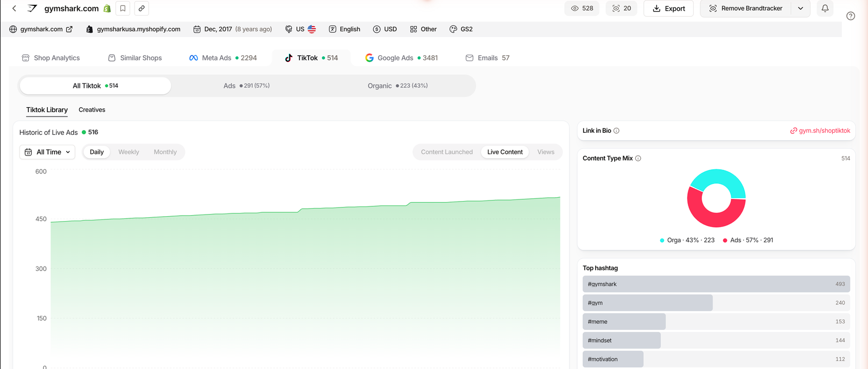Switch to Creatives subtab
Image resolution: width=868 pixels, height=369 pixels.
[92, 110]
